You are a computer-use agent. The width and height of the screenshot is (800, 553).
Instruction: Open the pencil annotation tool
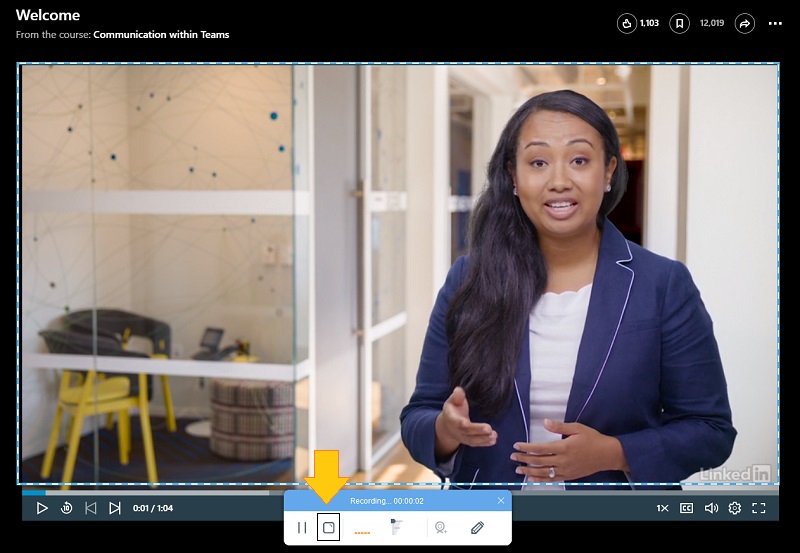pos(477,527)
